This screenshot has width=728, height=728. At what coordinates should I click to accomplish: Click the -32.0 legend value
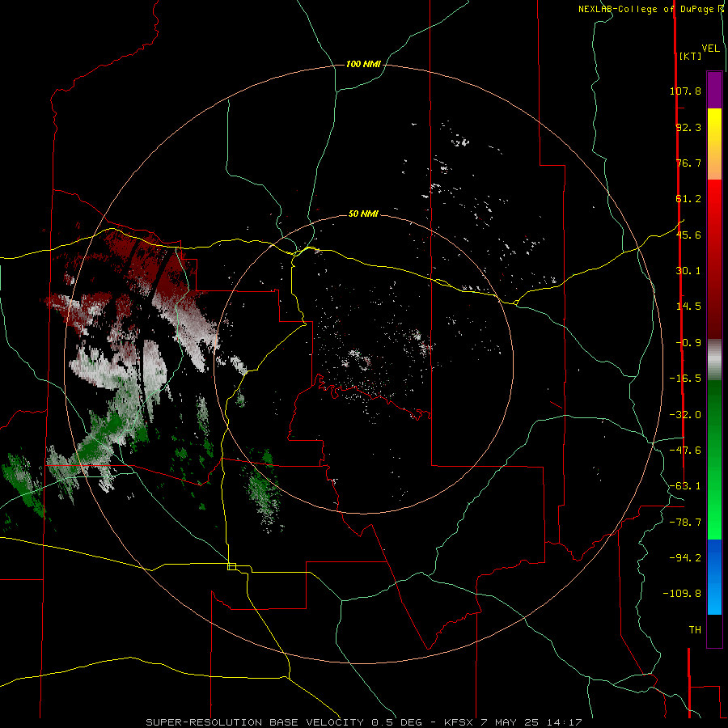coord(685,415)
